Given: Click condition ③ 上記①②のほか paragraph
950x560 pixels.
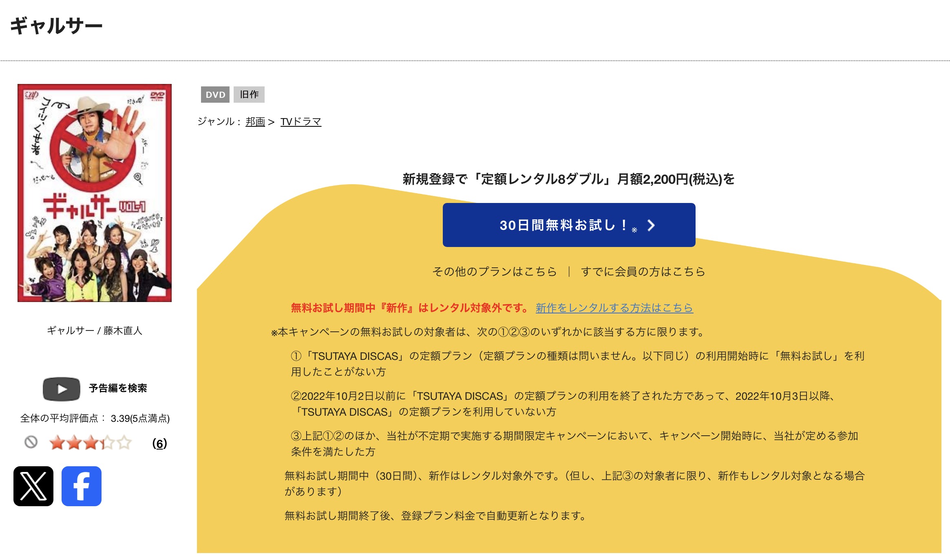Looking at the screenshot, I should point(574,444).
